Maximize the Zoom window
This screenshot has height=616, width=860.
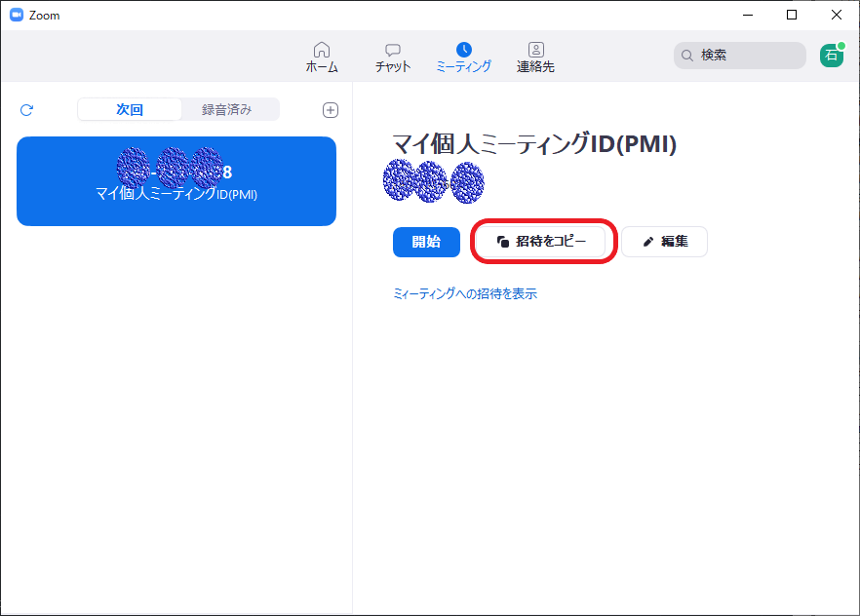tap(792, 15)
